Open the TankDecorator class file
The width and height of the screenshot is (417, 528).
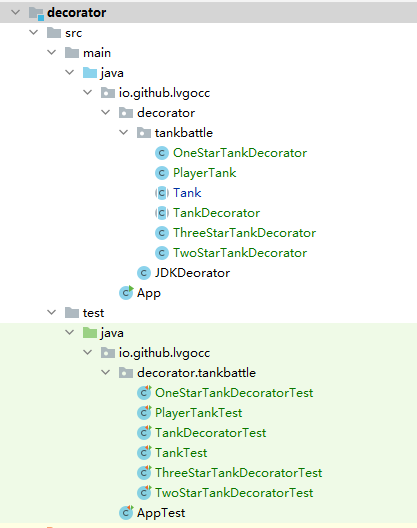click(x=216, y=213)
